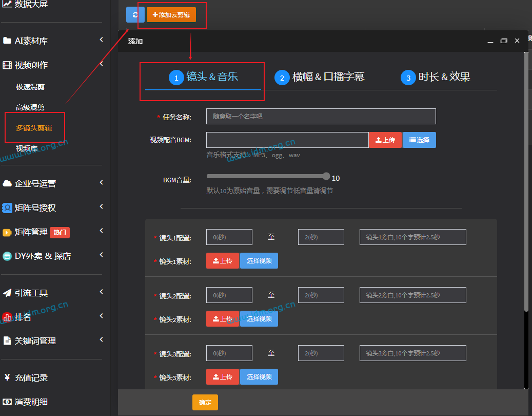
Task: Close the 添加 dialog
Action: tap(517, 41)
